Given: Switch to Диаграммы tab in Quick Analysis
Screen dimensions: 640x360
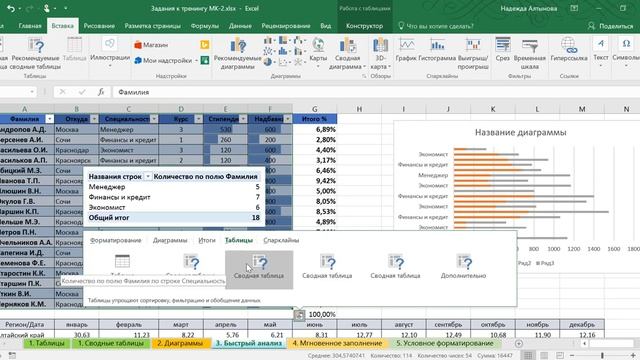Looking at the screenshot, I should [x=170, y=240].
